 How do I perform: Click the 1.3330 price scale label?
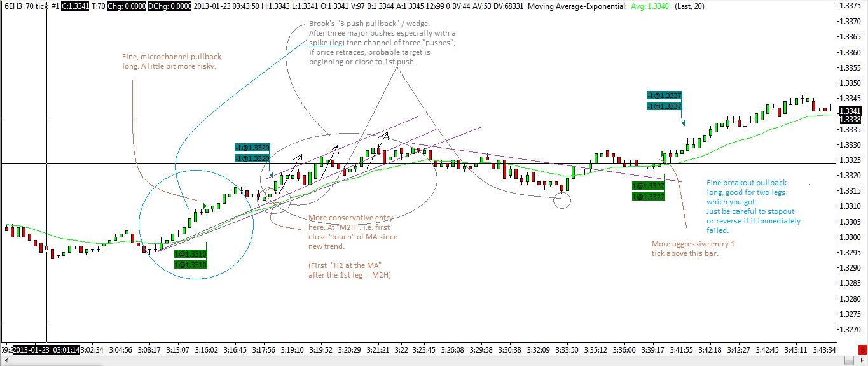(x=851, y=144)
